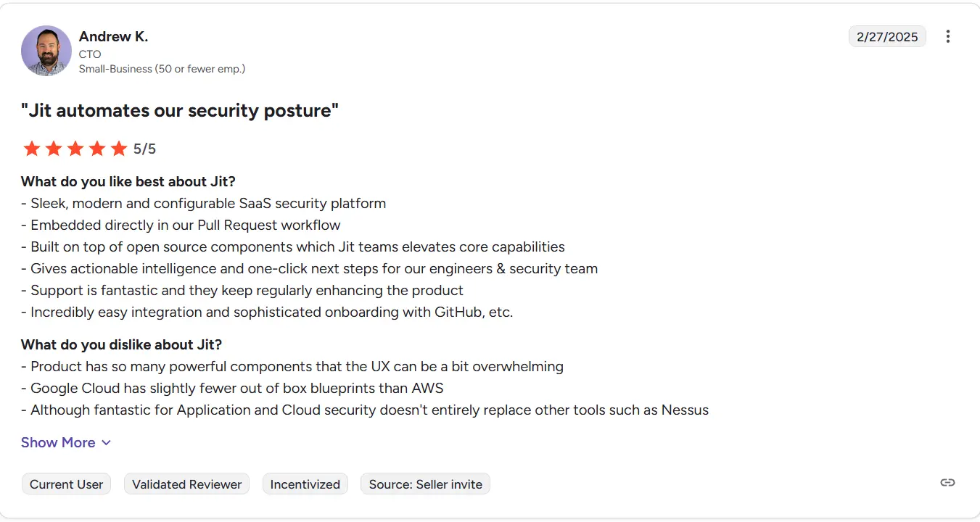This screenshot has width=980, height=522.
Task: Click review title "Jit automates our security posture"
Action: pyautogui.click(x=180, y=110)
